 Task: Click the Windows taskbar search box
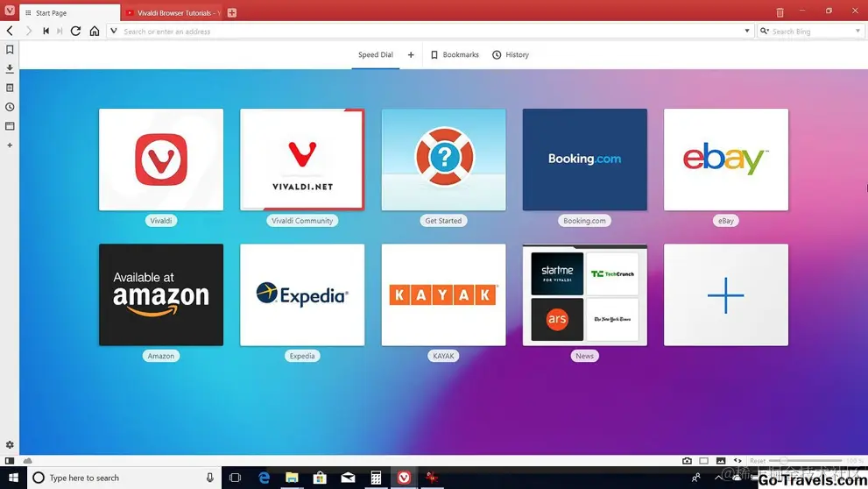(124, 478)
